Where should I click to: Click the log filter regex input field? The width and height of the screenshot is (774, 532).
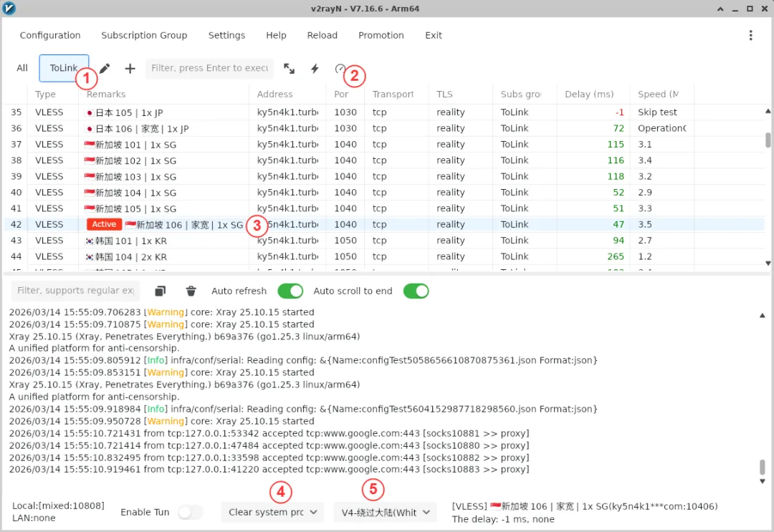click(x=75, y=291)
